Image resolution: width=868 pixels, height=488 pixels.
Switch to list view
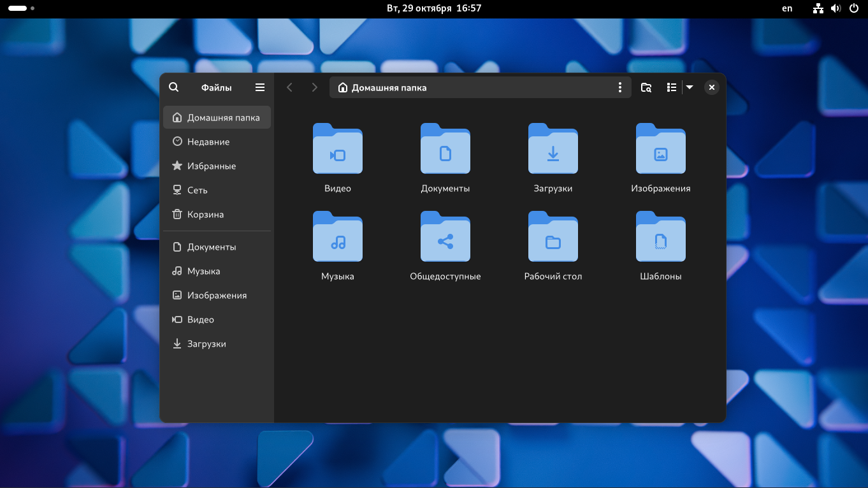tap(671, 87)
